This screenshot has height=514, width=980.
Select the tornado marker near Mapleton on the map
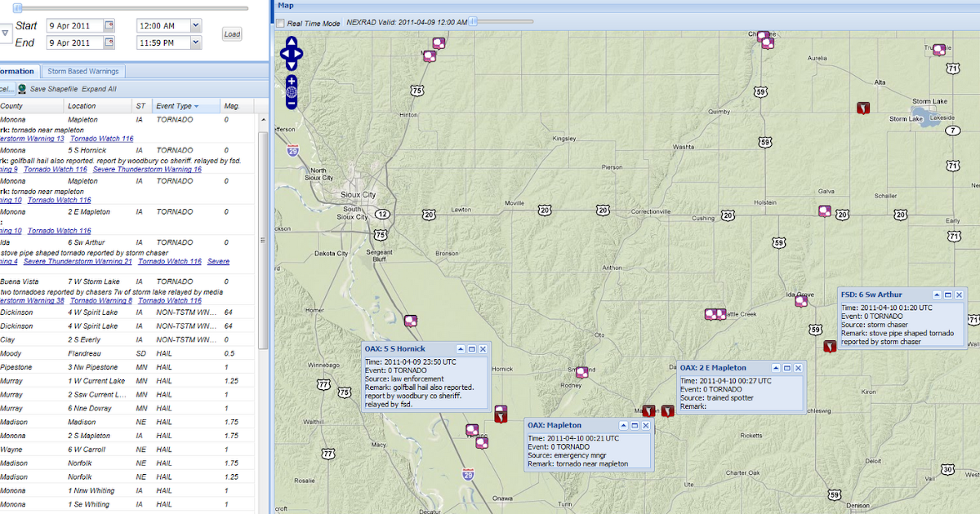pos(649,411)
